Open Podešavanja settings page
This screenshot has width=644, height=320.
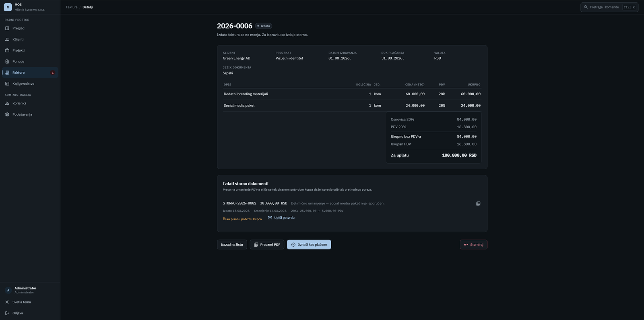30,114
